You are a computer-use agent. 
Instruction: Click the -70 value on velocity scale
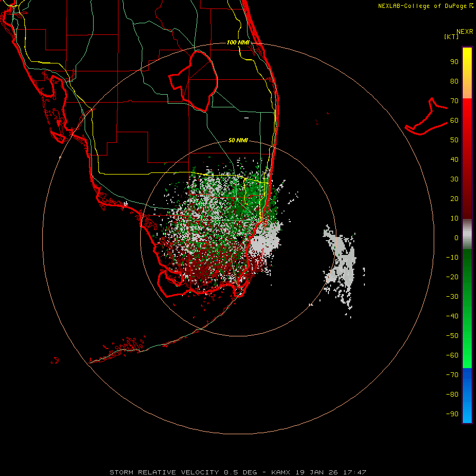[x=452, y=375]
